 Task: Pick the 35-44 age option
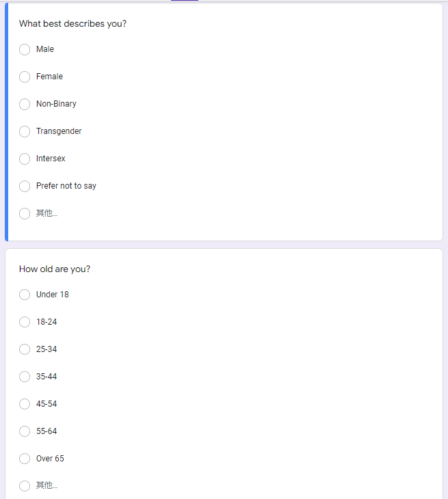point(25,377)
